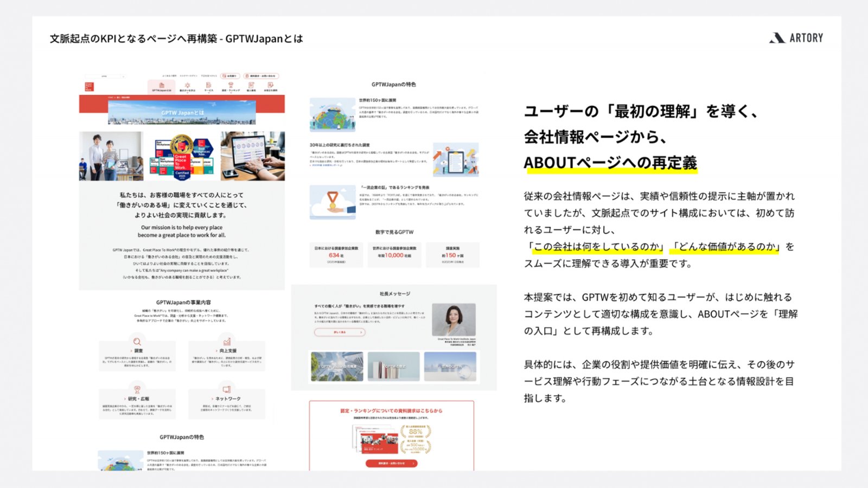
Task: Click the president's portrait photo
Action: [x=454, y=320]
